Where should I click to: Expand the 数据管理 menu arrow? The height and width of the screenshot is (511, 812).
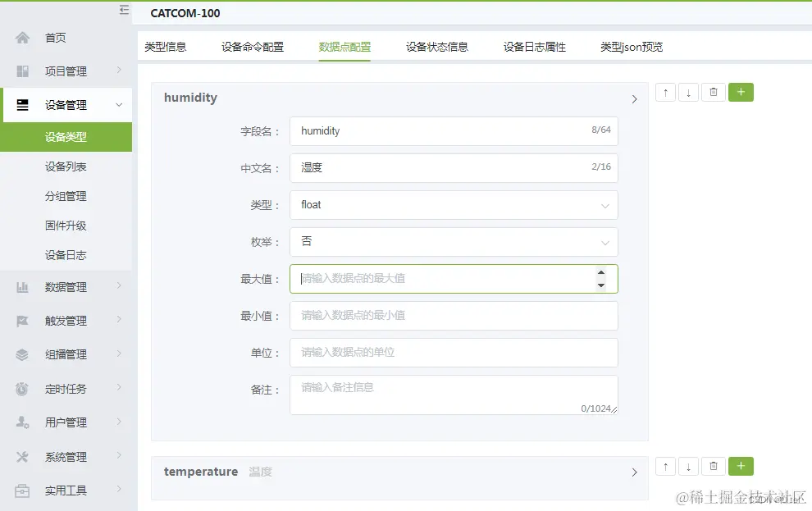click(x=119, y=285)
